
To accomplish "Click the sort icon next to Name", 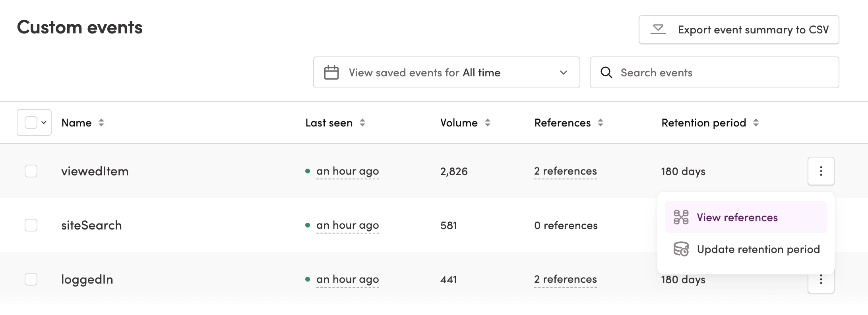I will click(x=101, y=123).
